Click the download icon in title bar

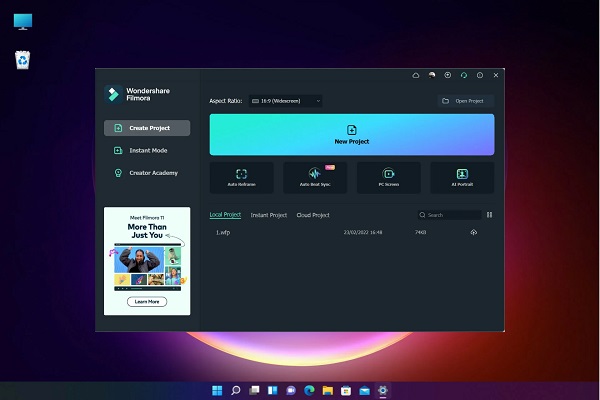[447, 75]
